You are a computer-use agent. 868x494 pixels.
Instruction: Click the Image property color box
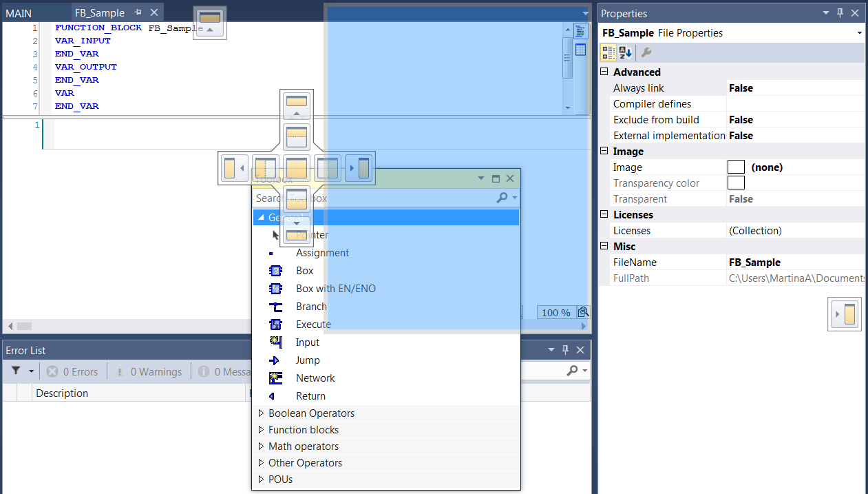coord(736,167)
